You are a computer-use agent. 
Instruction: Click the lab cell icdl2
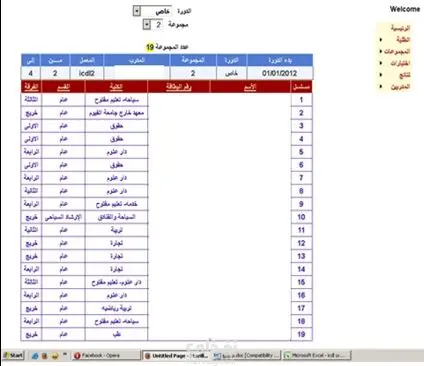point(87,73)
